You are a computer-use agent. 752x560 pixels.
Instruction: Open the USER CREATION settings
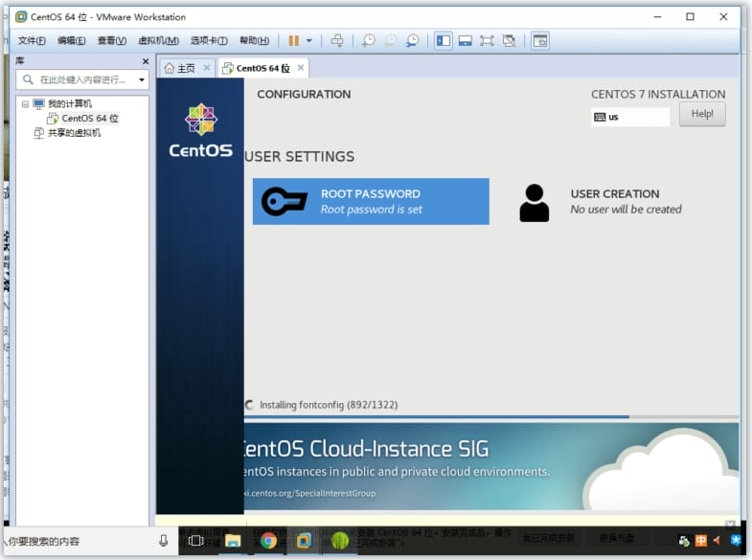614,201
